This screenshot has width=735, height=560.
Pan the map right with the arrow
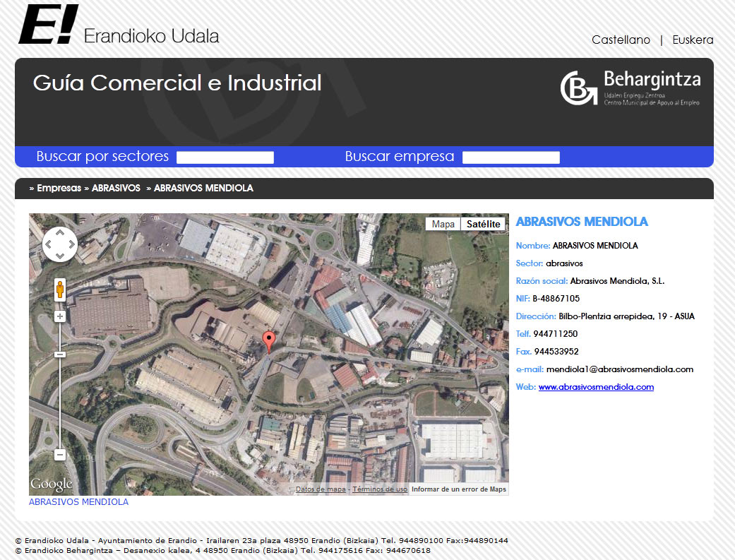(x=71, y=244)
